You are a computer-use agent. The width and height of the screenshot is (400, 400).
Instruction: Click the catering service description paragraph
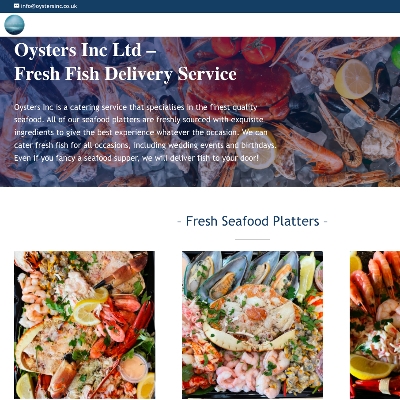145,132
